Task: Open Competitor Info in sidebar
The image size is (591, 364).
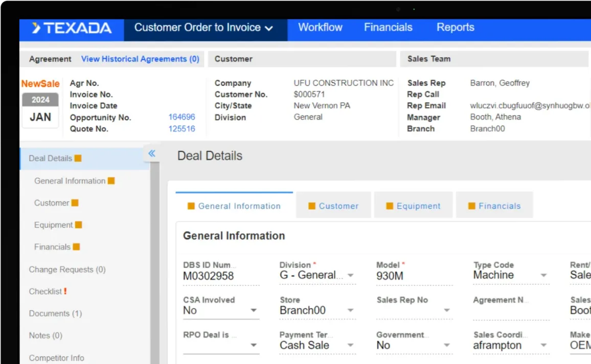Action: click(x=57, y=357)
